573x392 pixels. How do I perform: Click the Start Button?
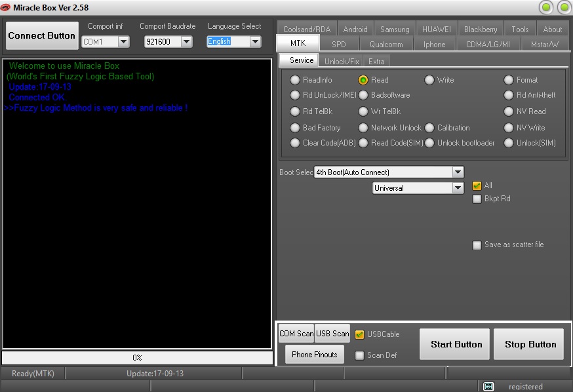pyautogui.click(x=454, y=344)
